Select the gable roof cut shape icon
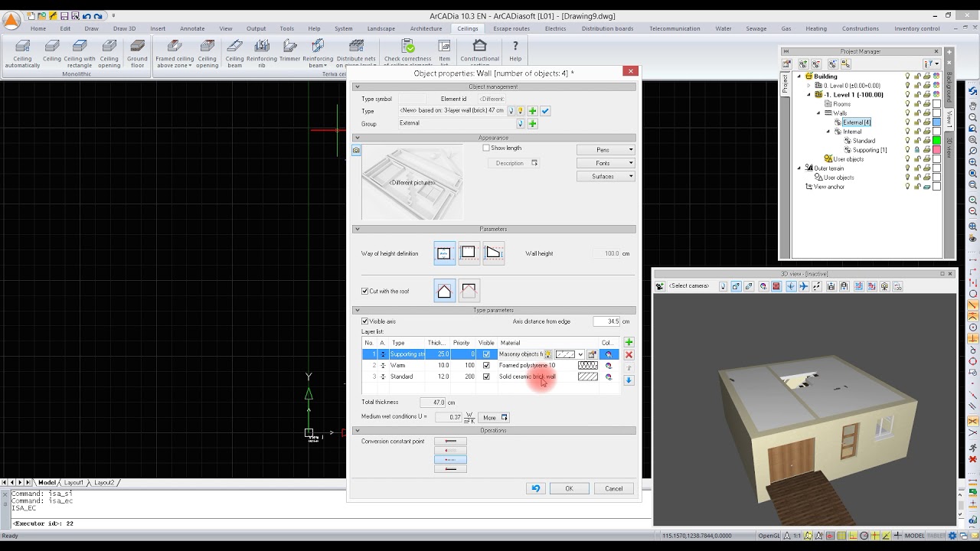Screen dimensions: 980x551 click(444, 291)
